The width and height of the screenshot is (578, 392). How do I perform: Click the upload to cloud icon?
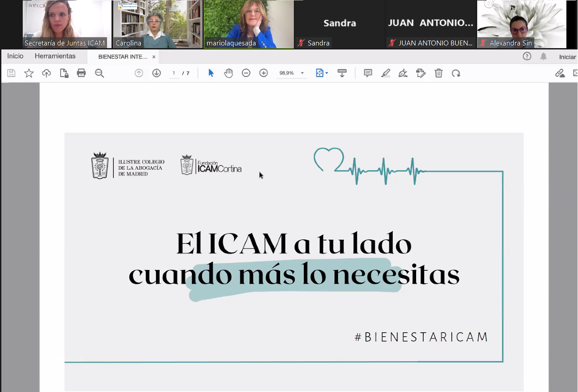point(46,73)
